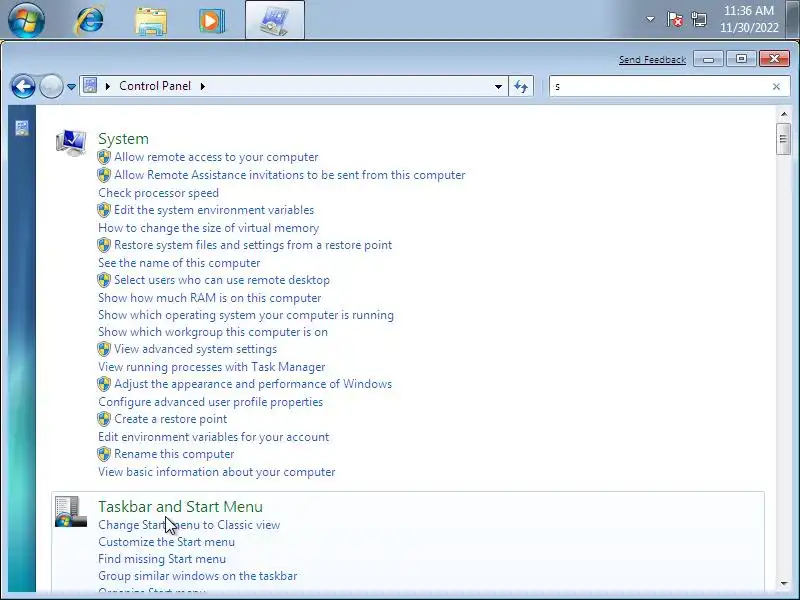
Task: Open Restore system files from restore point
Action: pyautogui.click(x=253, y=245)
